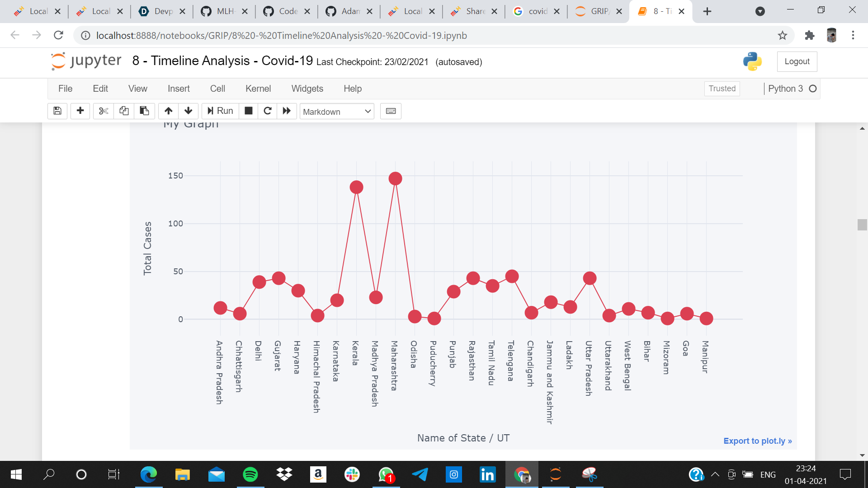The height and width of the screenshot is (488, 868).
Task: Click the Run button
Action: [x=221, y=111]
